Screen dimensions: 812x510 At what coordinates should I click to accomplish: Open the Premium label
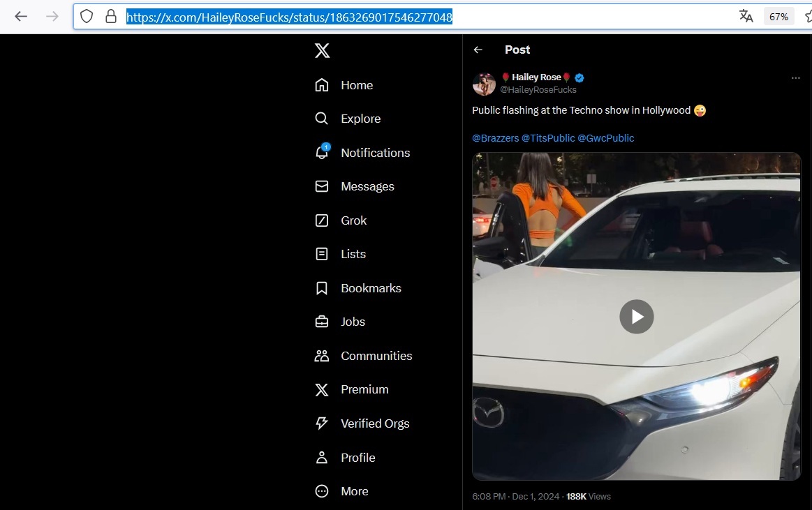364,390
